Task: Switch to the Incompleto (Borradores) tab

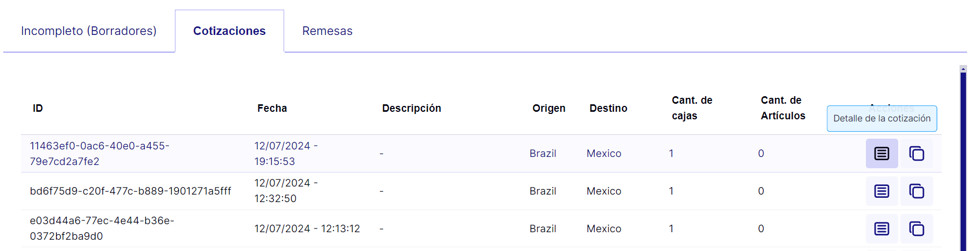Action: (89, 31)
